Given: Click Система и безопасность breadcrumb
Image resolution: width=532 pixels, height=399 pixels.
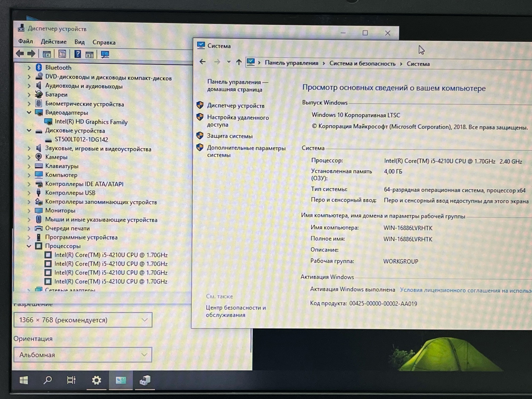Looking at the screenshot, I should click(x=362, y=64).
